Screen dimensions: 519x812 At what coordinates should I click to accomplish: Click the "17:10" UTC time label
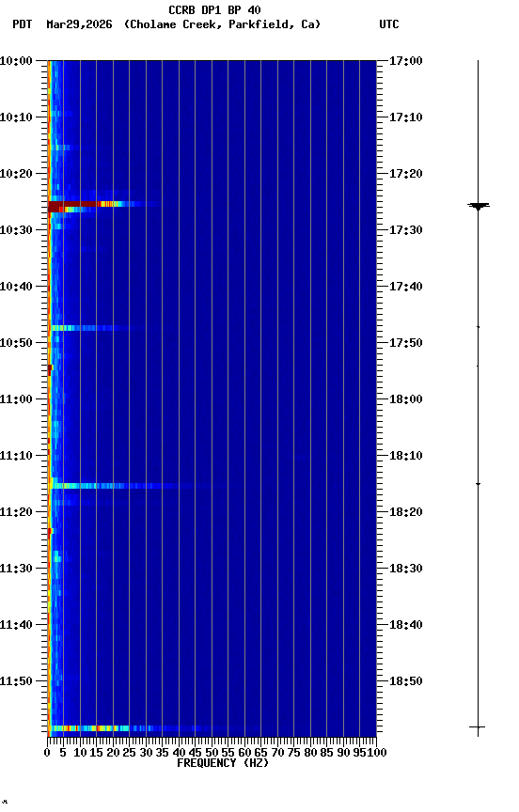(406, 117)
